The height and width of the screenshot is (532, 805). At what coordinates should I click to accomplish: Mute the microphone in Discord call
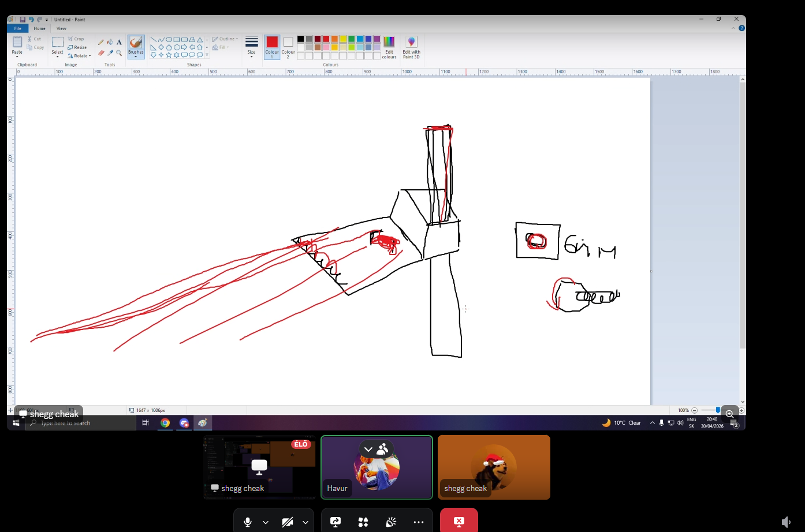coord(248,522)
